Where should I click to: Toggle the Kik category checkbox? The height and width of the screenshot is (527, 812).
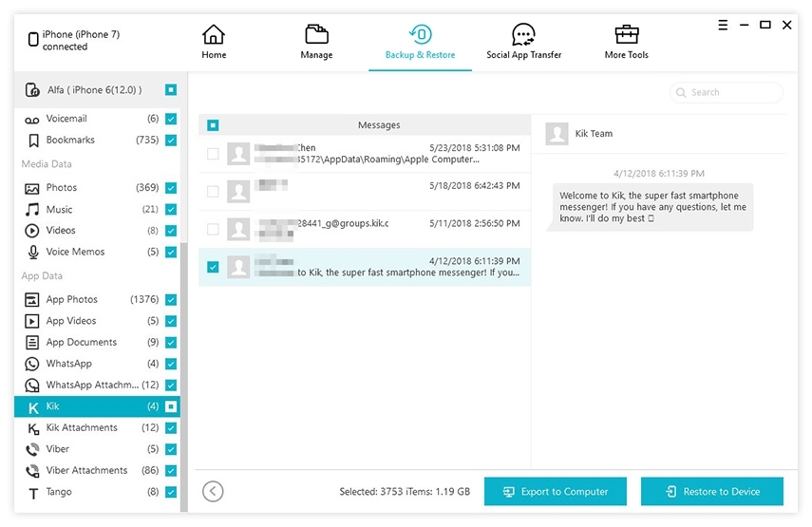click(x=171, y=406)
